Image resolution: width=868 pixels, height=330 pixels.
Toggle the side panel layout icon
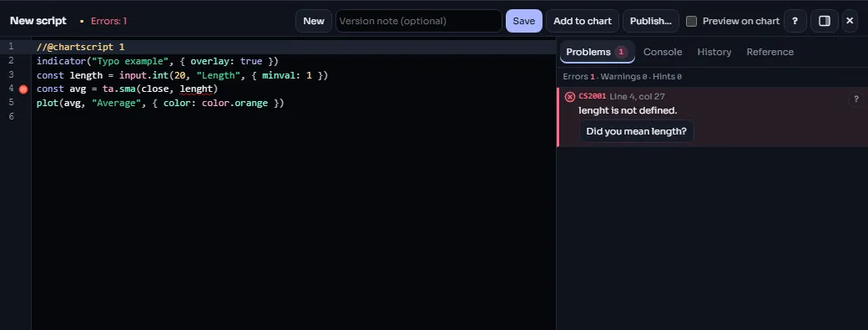825,21
